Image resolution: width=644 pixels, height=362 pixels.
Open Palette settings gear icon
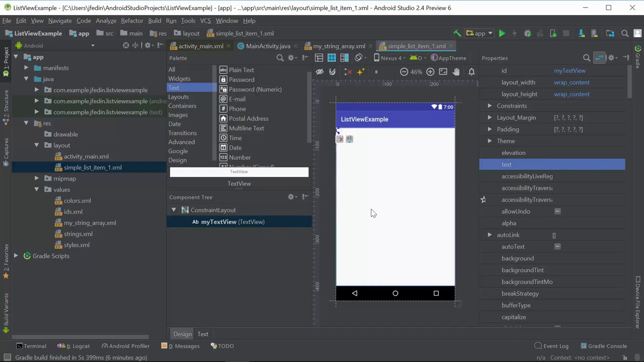(292, 58)
